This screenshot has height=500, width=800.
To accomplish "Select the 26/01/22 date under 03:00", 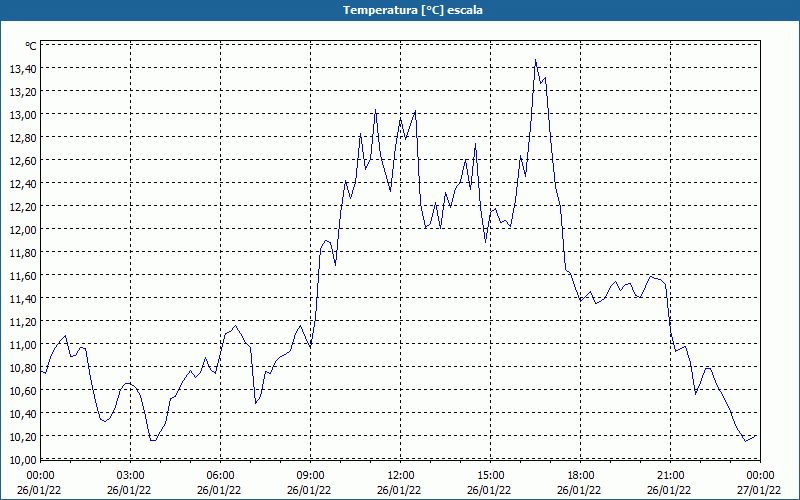I will point(129,490).
